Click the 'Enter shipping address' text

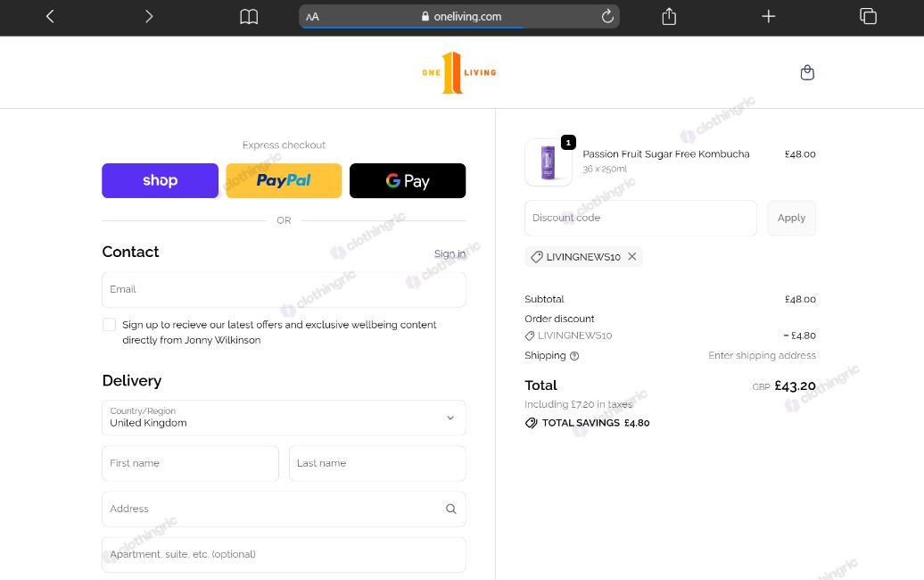762,355
